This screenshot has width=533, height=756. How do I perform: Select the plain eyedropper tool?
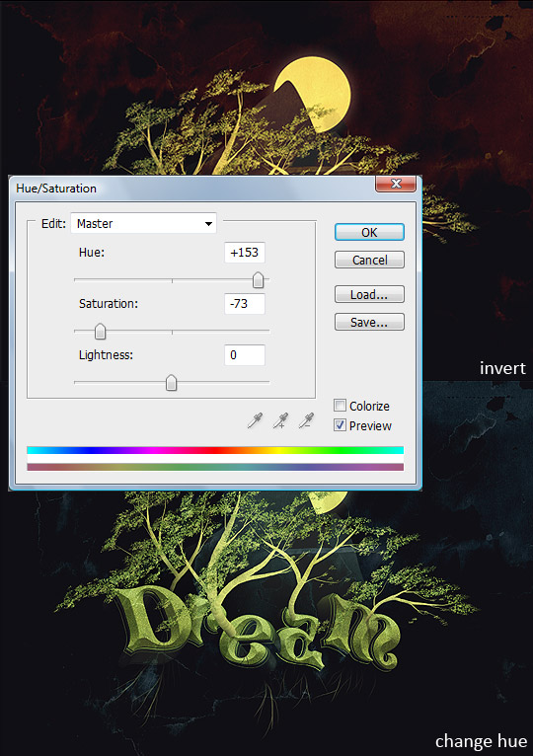click(255, 420)
